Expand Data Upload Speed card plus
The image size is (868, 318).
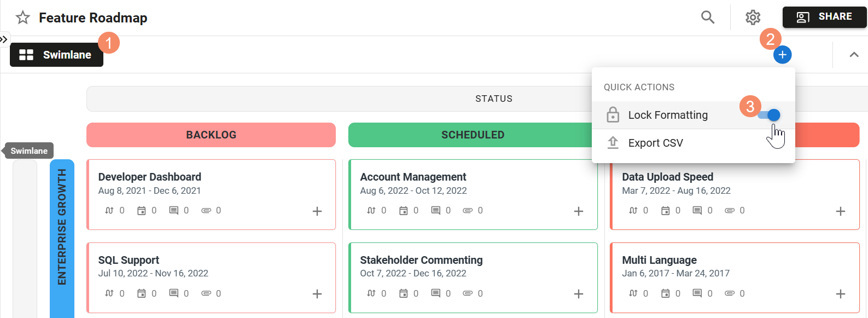click(x=841, y=211)
